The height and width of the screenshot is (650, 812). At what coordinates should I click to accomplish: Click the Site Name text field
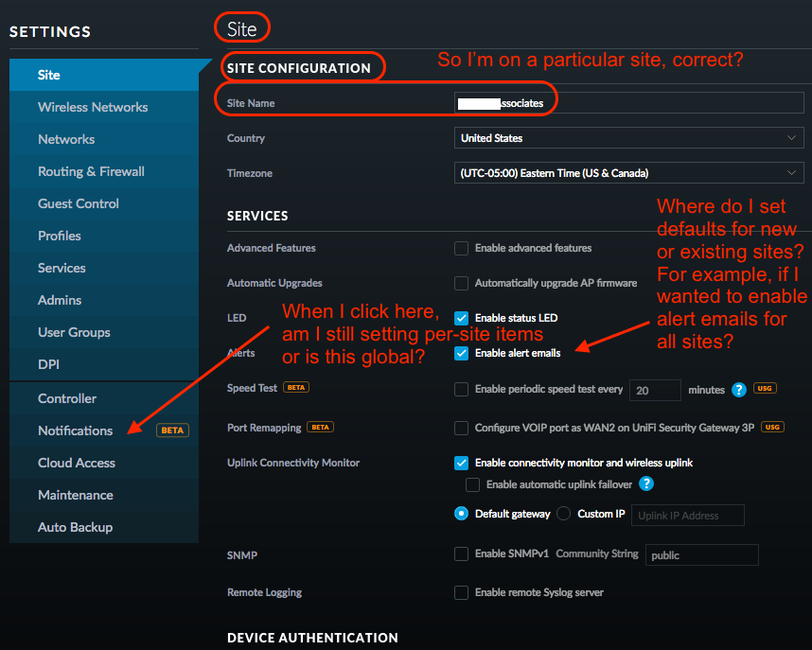point(628,103)
